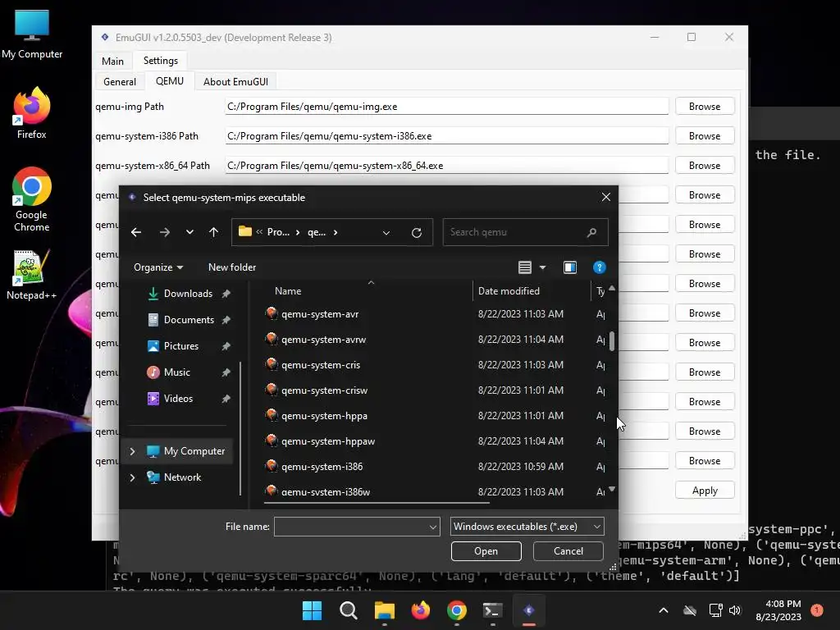
Task: Open File name history dropdown
Action: click(x=433, y=527)
